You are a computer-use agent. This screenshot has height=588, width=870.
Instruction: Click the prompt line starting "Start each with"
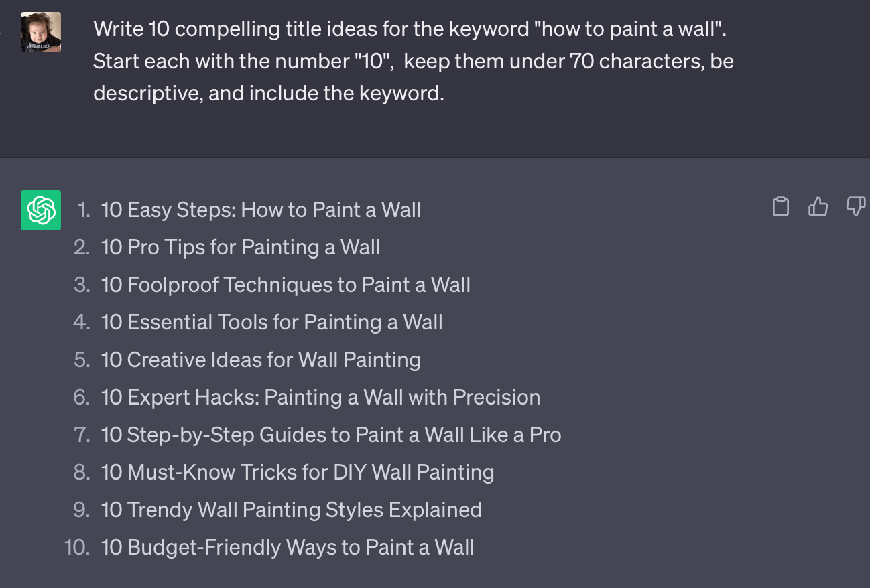(413, 61)
